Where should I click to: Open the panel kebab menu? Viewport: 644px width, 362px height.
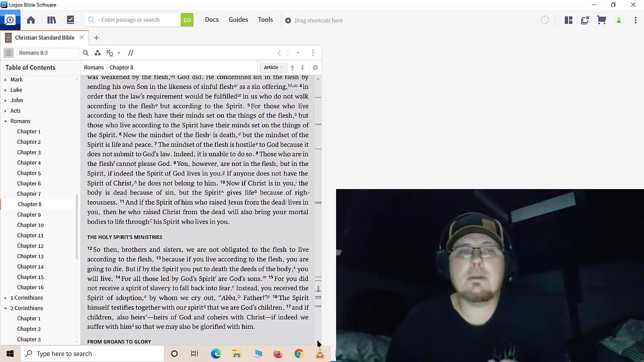coord(313,53)
